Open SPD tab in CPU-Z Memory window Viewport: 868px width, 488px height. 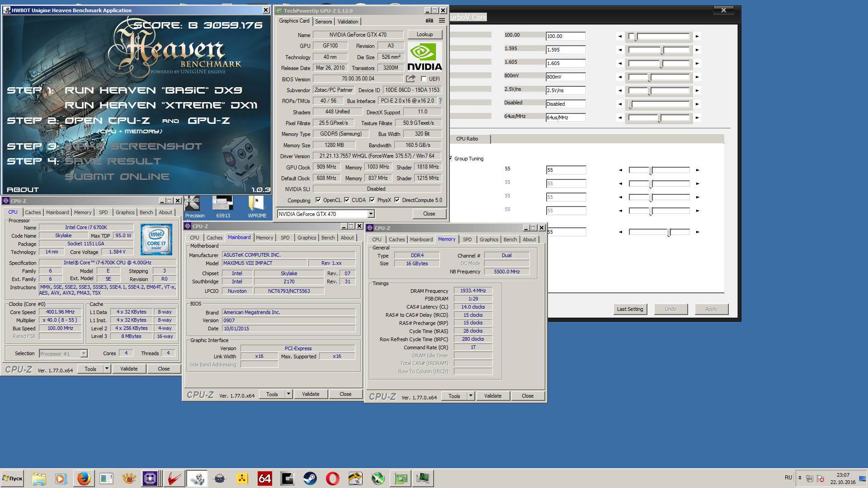(x=467, y=239)
